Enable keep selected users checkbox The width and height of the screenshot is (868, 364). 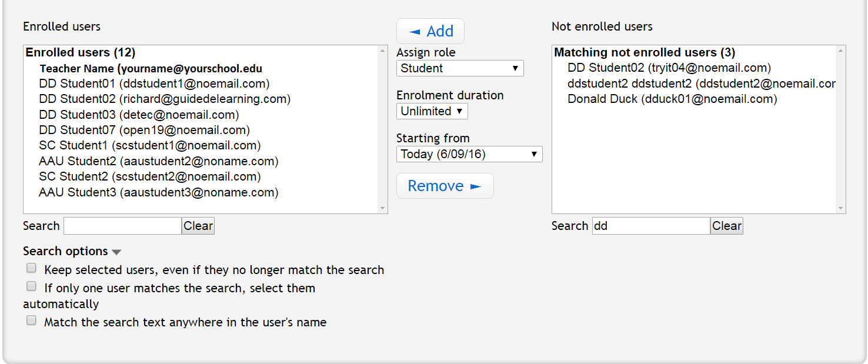[32, 269]
